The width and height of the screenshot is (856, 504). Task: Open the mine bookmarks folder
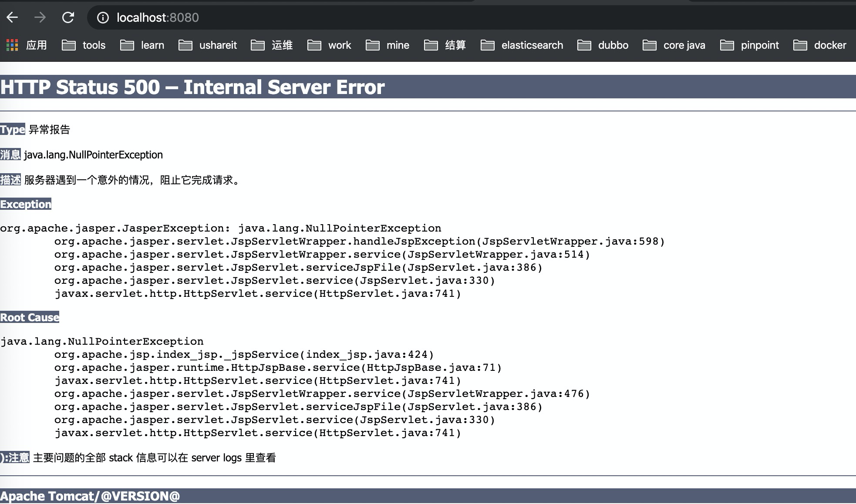(x=398, y=45)
